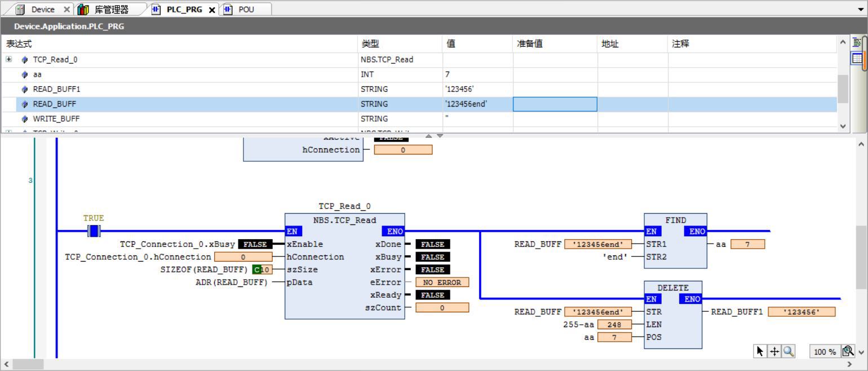
Task: Click the ladder editor scroll-left arrow
Action: [x=6, y=365]
